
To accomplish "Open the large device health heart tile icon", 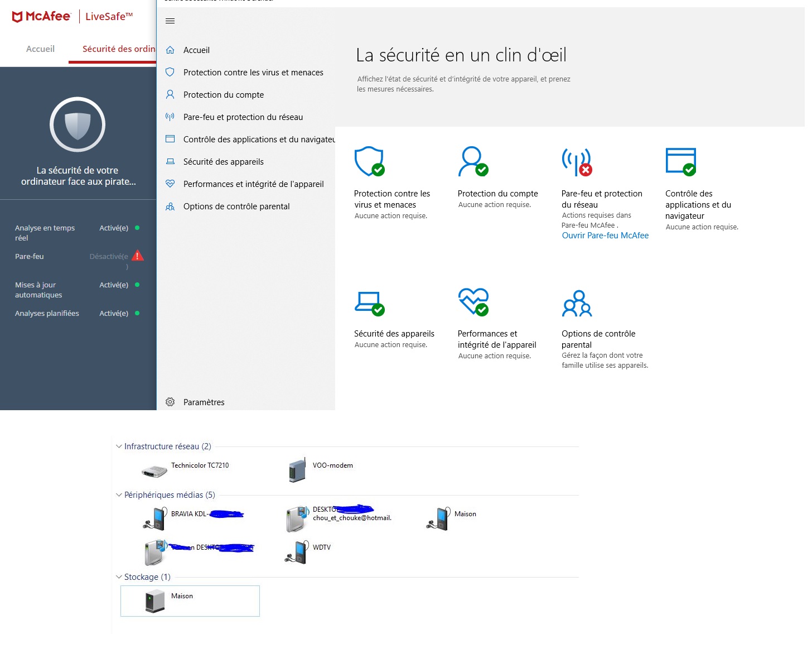I will pos(473,302).
